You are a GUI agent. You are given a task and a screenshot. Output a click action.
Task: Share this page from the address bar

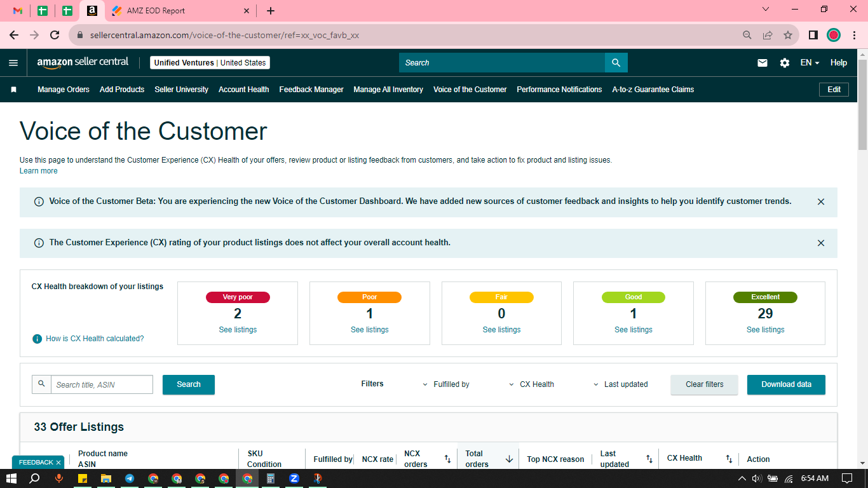point(768,35)
